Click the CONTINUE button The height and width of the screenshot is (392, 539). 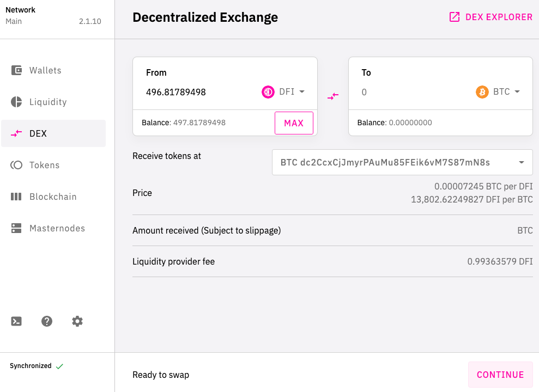click(x=500, y=375)
